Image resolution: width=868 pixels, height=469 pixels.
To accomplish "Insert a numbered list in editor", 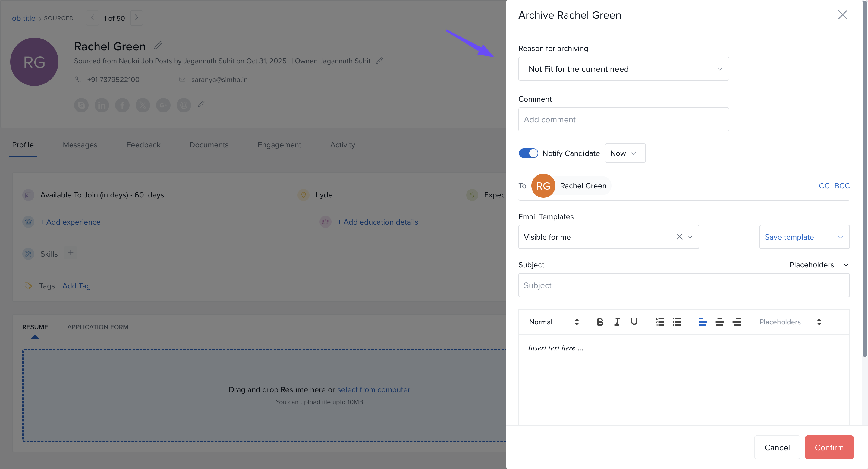I will [659, 322].
